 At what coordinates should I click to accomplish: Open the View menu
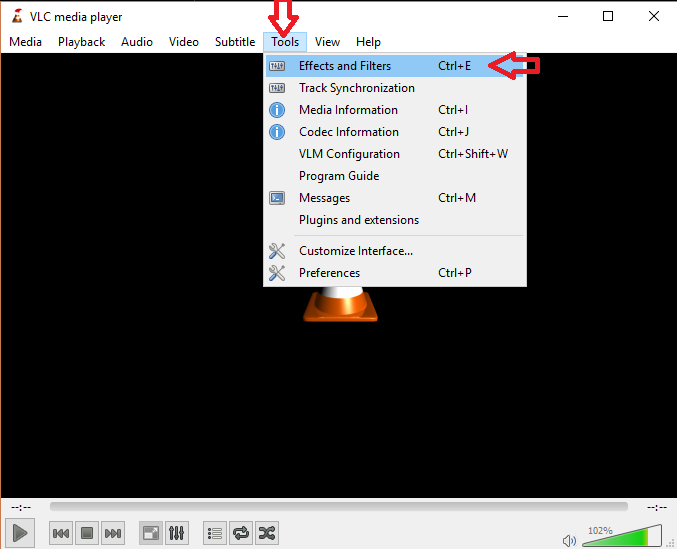pyautogui.click(x=327, y=42)
